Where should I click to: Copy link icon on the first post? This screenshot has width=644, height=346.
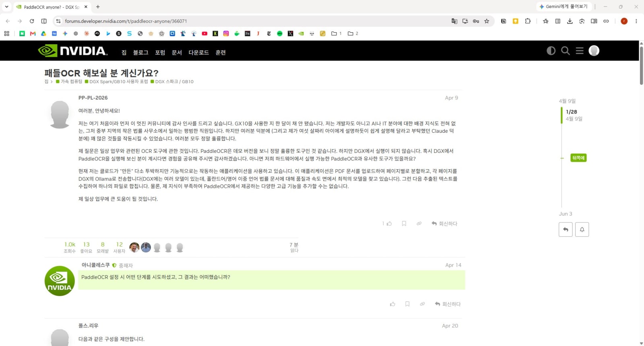pyautogui.click(x=419, y=224)
